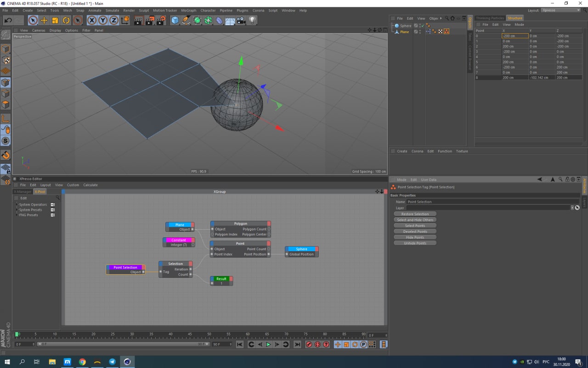The width and height of the screenshot is (588, 368).
Task: Add a Cube primitive object
Action: tap(175, 20)
